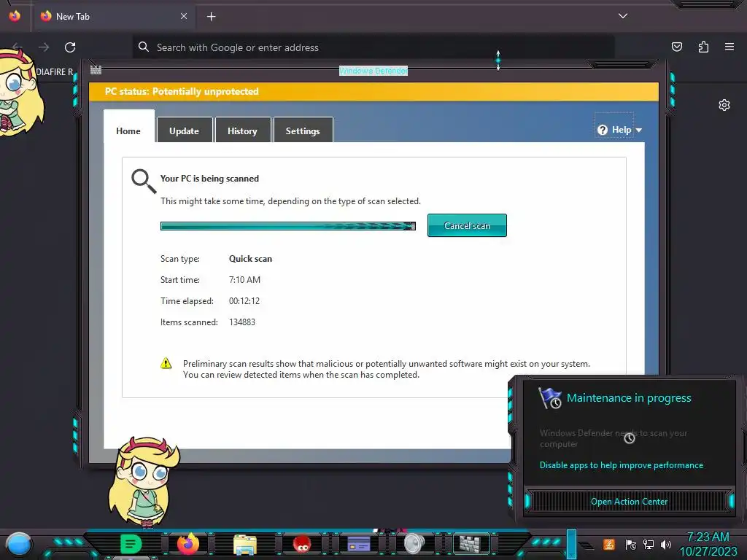Click the PC status Potentially unprotected banner
Screen dimensions: 747x560
pos(374,91)
